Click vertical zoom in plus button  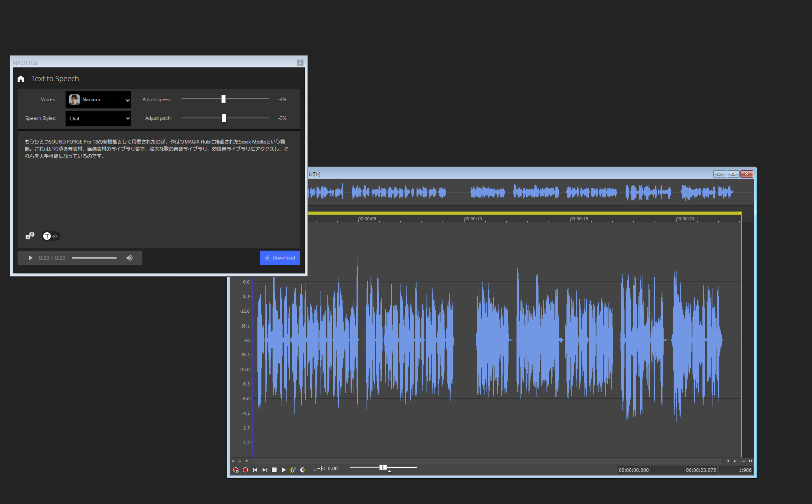pos(233,461)
